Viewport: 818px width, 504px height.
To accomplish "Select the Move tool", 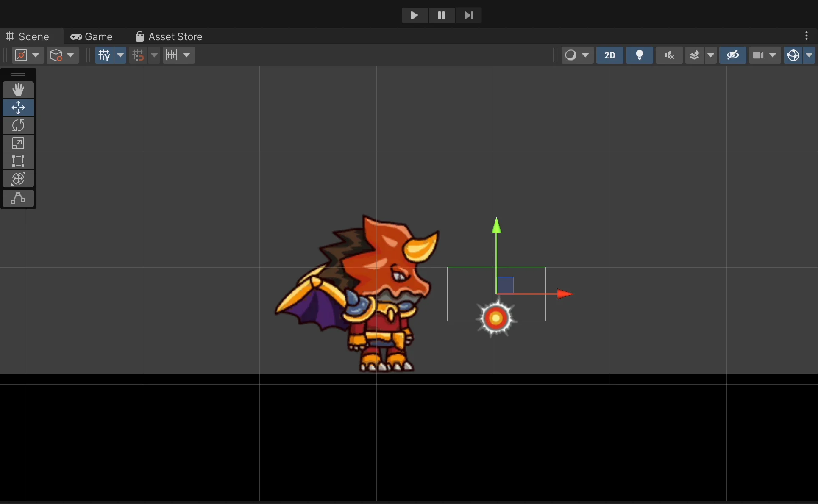I will (x=19, y=108).
